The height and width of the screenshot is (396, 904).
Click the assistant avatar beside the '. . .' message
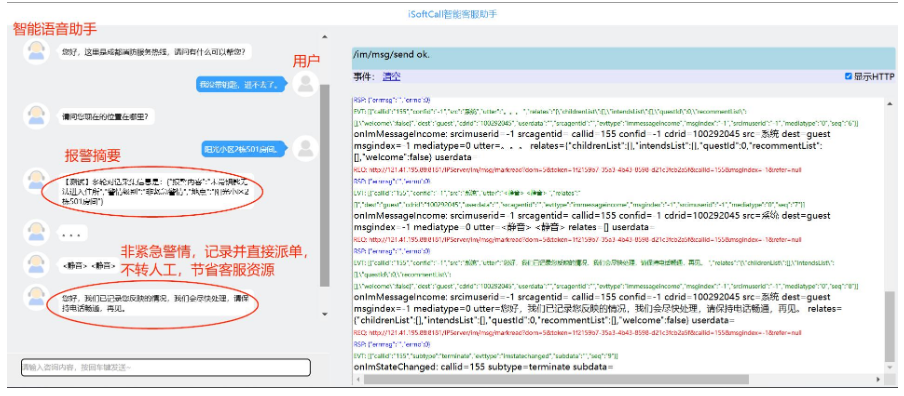[x=36, y=233]
